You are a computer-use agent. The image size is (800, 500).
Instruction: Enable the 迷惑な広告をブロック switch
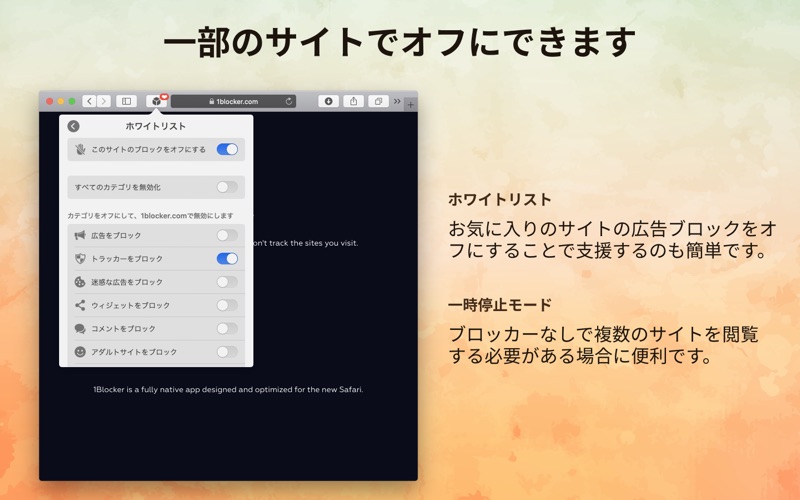227,282
